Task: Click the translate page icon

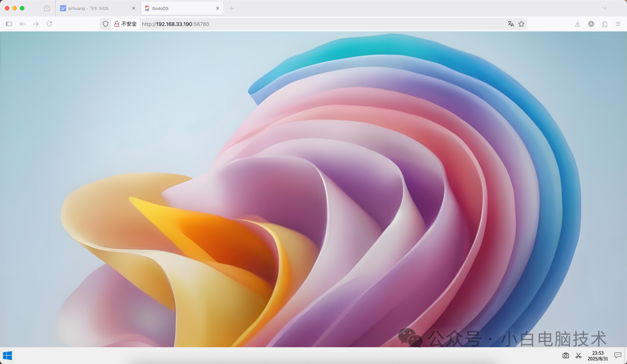Action: tap(511, 24)
